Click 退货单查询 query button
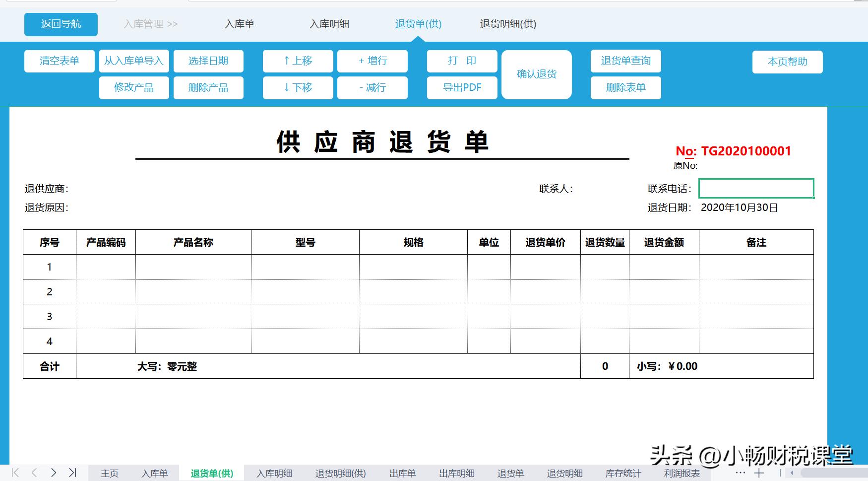 [x=625, y=61]
